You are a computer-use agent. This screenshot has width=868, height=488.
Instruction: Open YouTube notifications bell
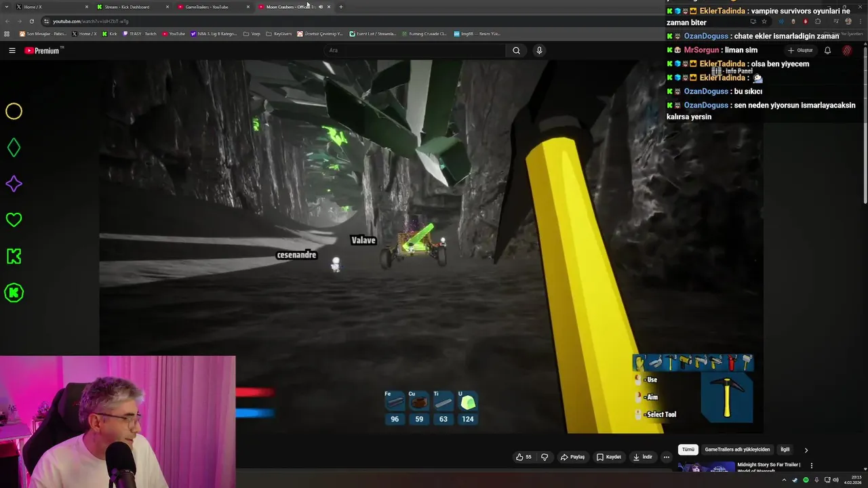(x=827, y=50)
